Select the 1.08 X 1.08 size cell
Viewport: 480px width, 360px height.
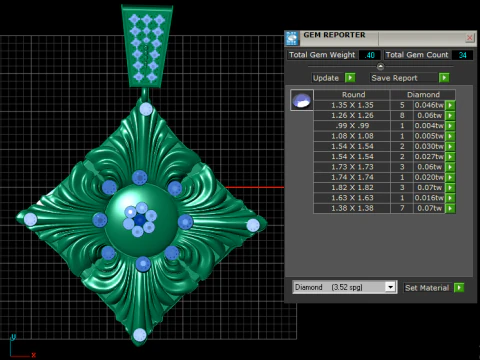pos(352,136)
